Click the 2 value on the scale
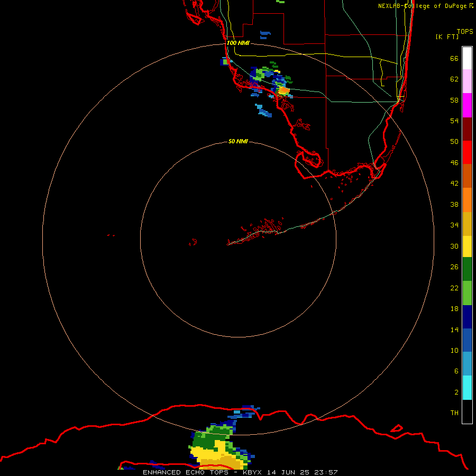Viewport: 476px width, 476px height. click(456, 392)
